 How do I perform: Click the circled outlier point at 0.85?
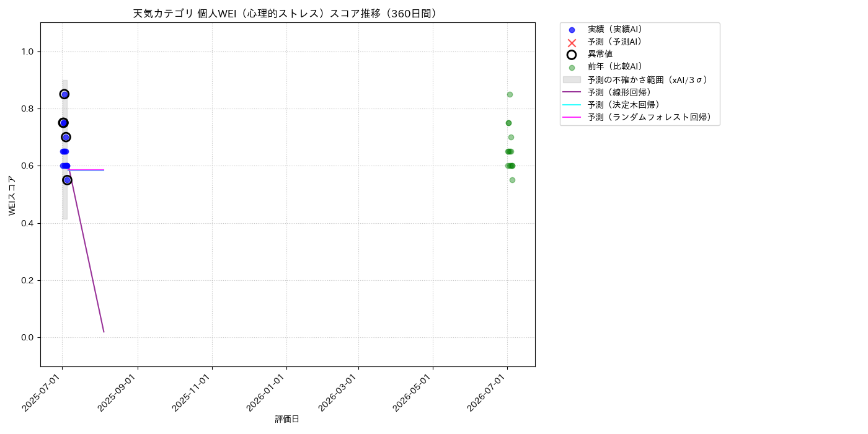(64, 94)
